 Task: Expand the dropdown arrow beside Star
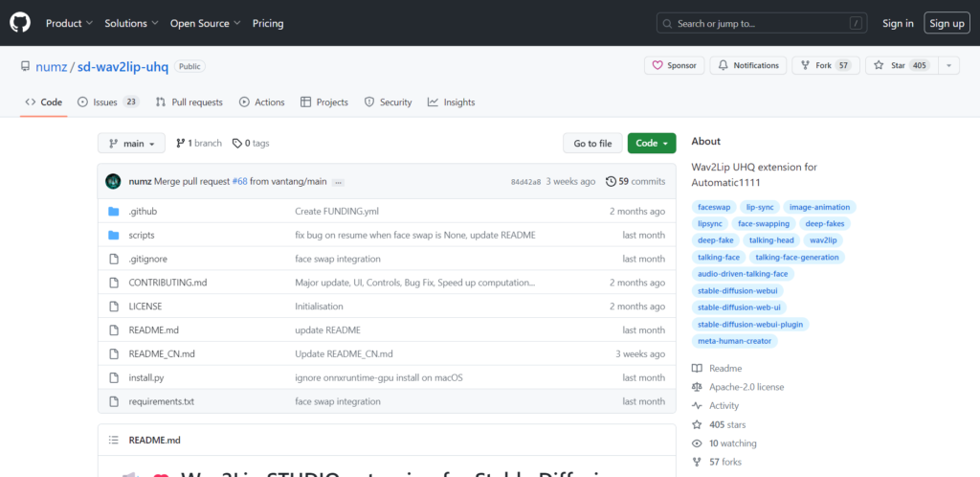point(948,66)
